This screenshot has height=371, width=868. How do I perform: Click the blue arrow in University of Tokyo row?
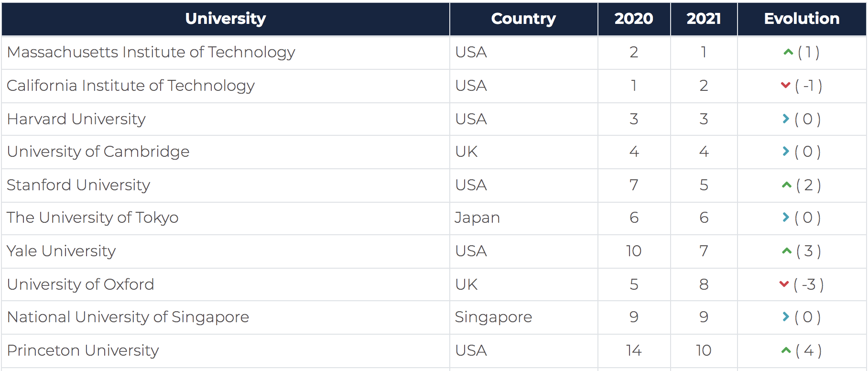pos(785,218)
